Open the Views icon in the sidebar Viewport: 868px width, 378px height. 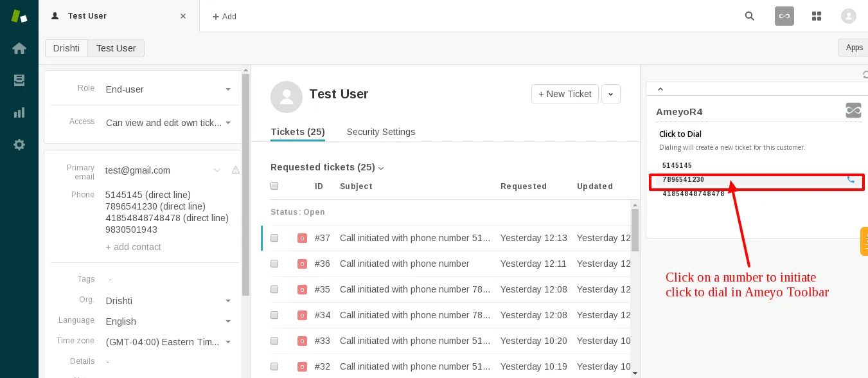tap(19, 80)
